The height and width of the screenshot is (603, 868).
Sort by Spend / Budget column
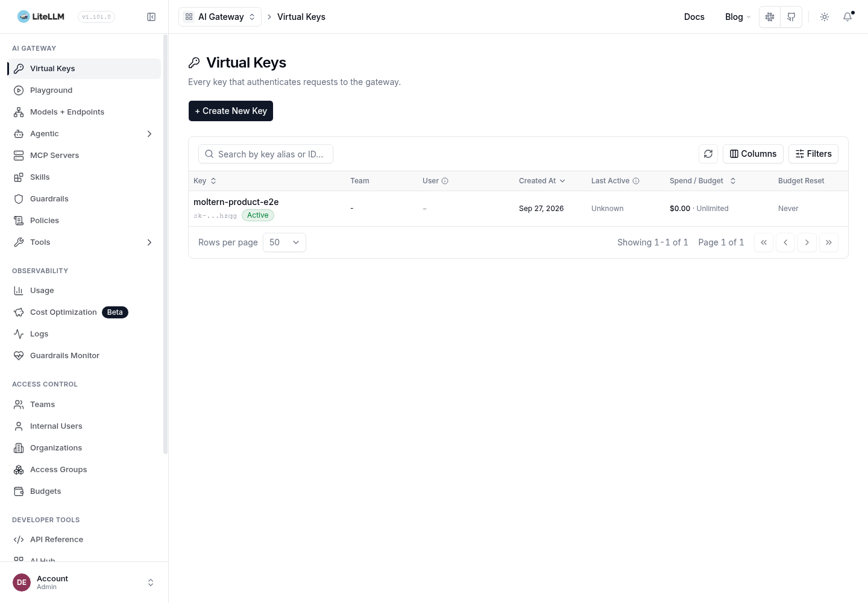click(x=703, y=181)
